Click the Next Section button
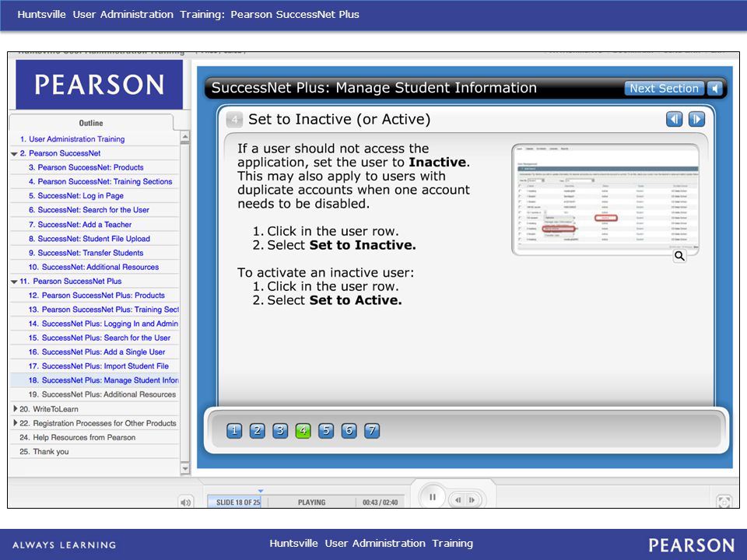 coord(664,89)
